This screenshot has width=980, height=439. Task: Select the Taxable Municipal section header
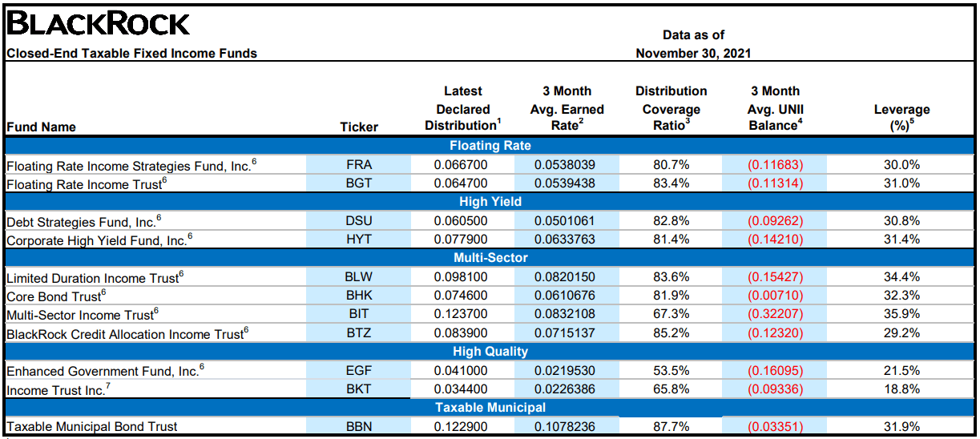pyautogui.click(x=490, y=408)
